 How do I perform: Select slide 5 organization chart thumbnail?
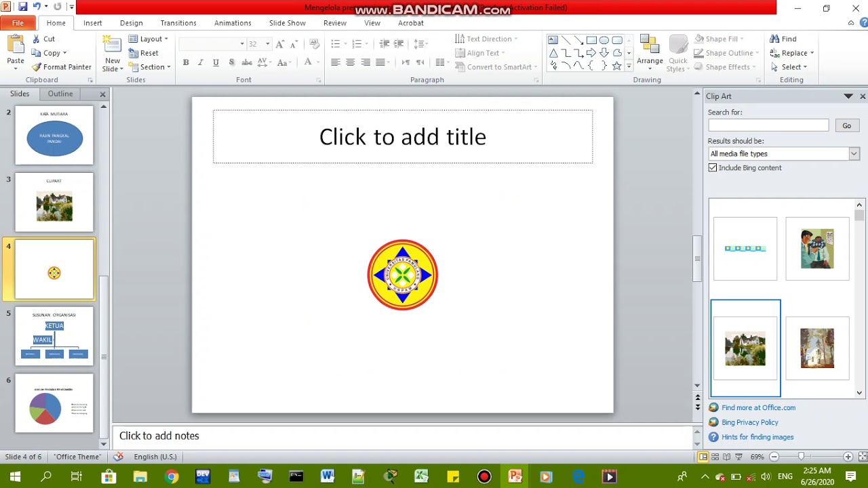pos(54,336)
